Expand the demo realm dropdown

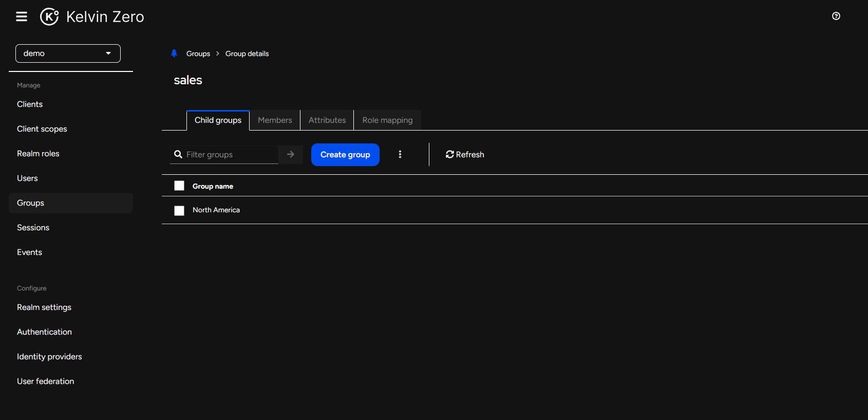point(68,53)
